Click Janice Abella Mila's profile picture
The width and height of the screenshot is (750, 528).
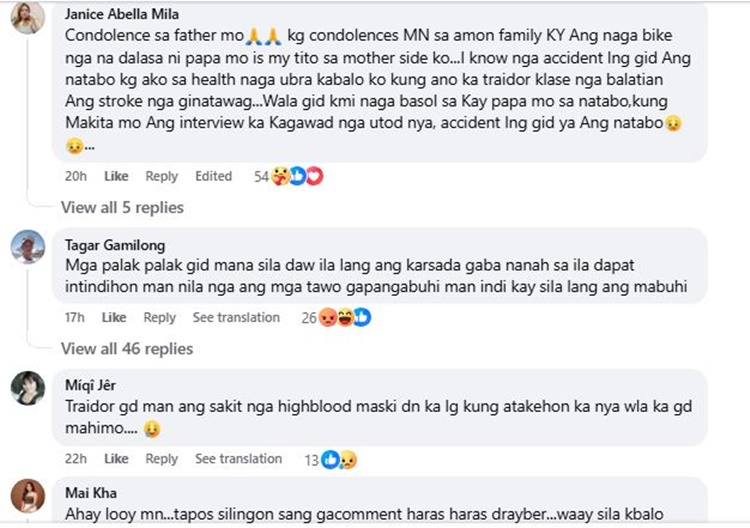coord(27,17)
